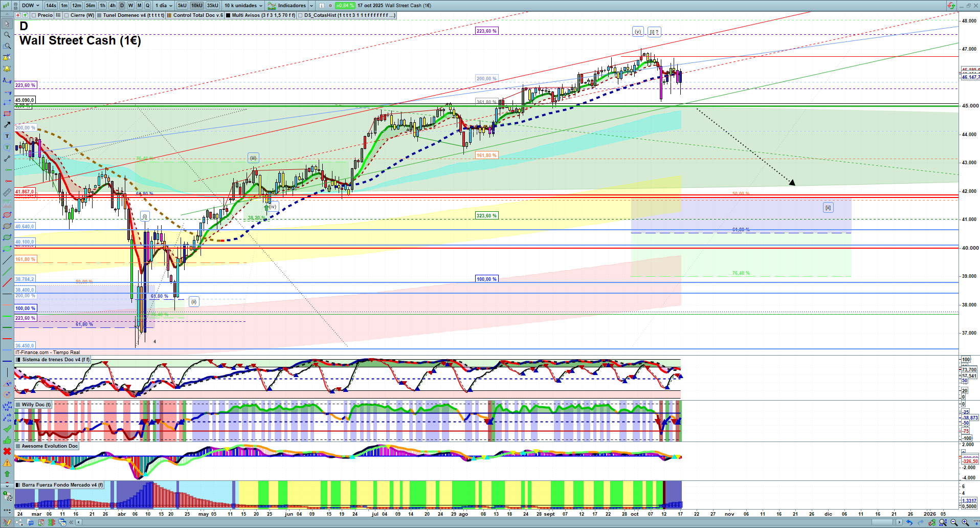The image size is (980, 528).
Task: Switch to the M monthly timeframe
Action: [x=139, y=6]
